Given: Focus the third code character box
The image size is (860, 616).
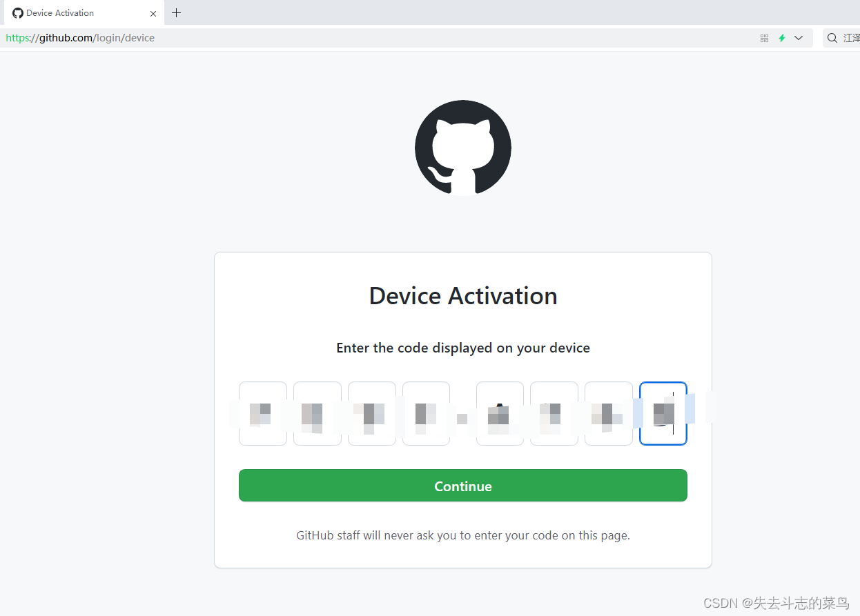Looking at the screenshot, I should click(372, 413).
